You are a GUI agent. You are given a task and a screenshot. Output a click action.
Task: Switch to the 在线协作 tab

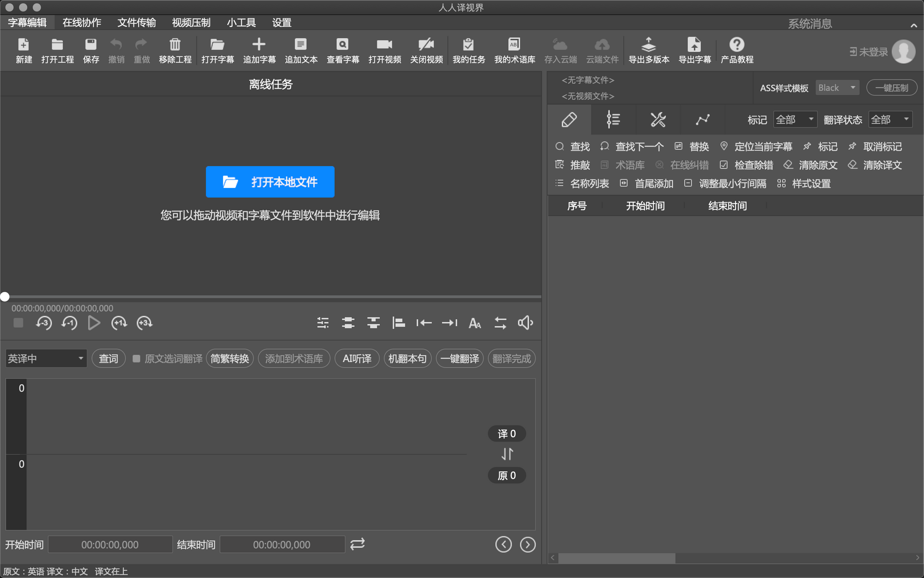click(x=82, y=23)
